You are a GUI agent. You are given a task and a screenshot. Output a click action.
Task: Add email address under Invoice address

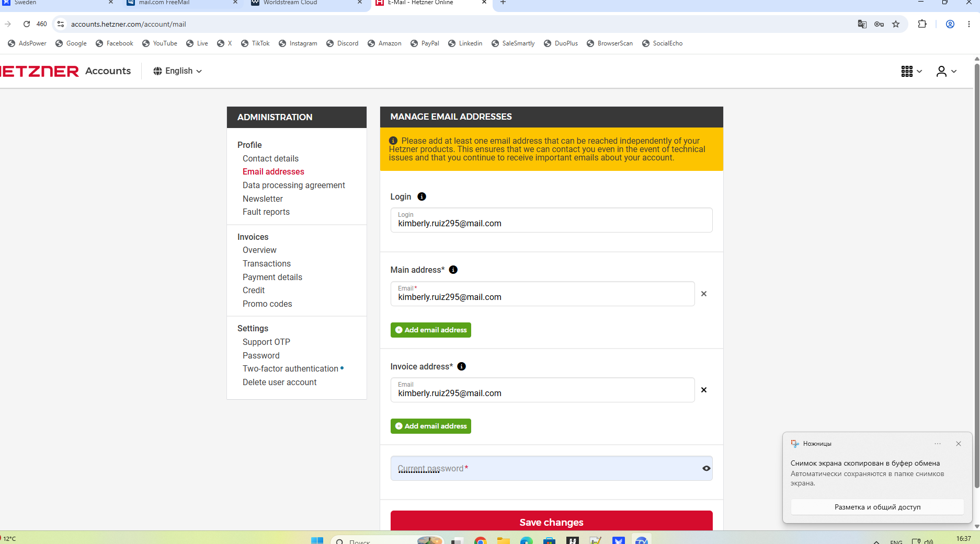tap(431, 426)
